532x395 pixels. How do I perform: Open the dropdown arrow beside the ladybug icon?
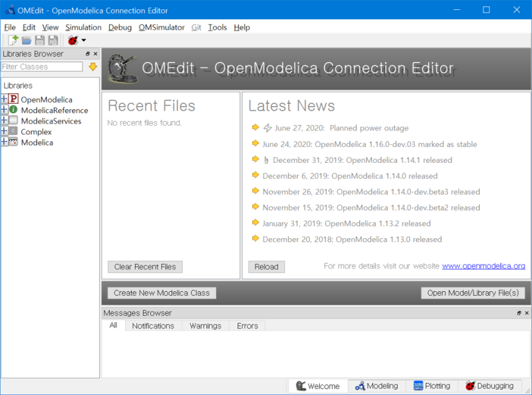coord(84,41)
